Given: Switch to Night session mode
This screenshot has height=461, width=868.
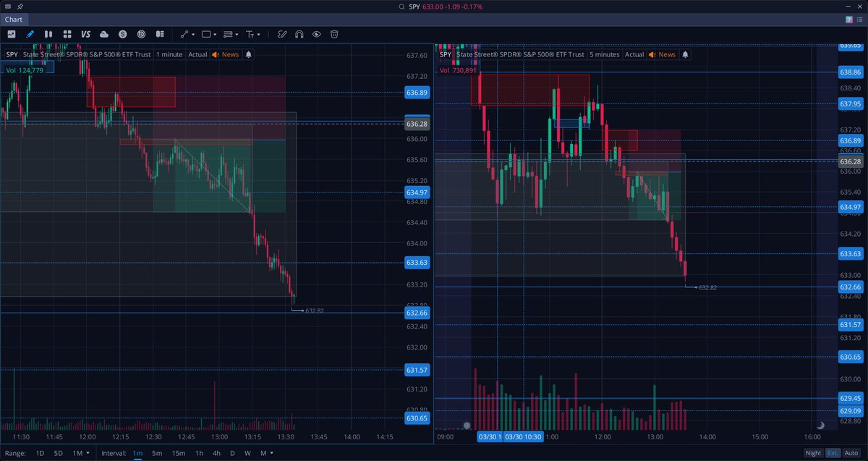Looking at the screenshot, I should coord(814,453).
